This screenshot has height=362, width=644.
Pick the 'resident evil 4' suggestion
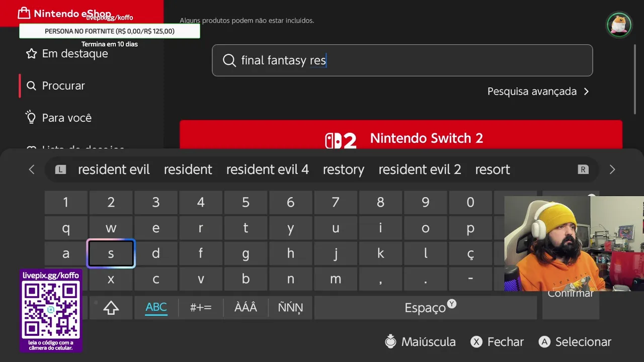coord(268,169)
